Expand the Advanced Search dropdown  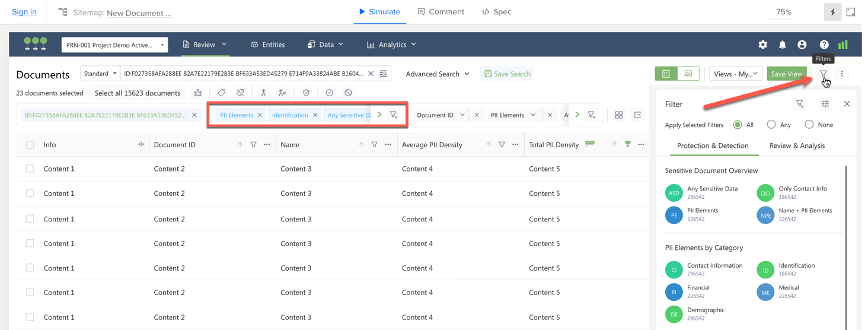tap(438, 74)
